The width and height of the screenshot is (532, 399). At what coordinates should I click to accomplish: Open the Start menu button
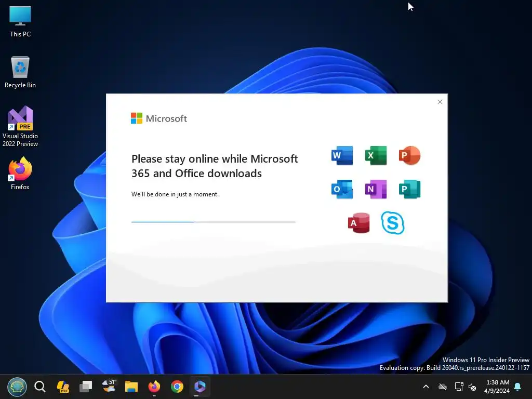tap(17, 387)
